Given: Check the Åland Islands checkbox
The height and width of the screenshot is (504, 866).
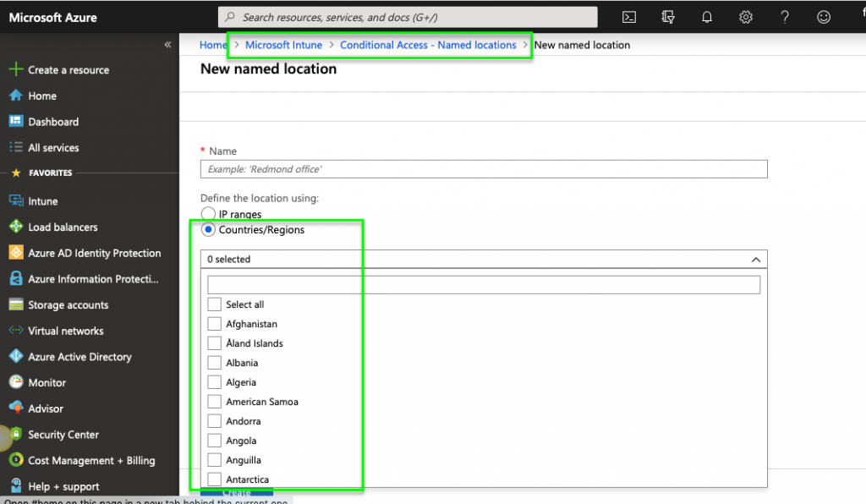Looking at the screenshot, I should coord(214,342).
